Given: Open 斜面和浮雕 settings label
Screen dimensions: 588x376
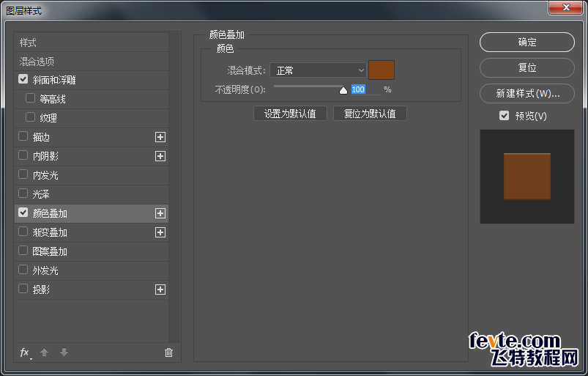Looking at the screenshot, I should [x=54, y=80].
